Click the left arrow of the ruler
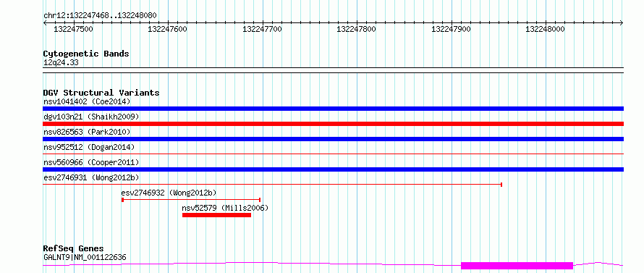The height and width of the screenshot is (273, 644). coord(45,23)
